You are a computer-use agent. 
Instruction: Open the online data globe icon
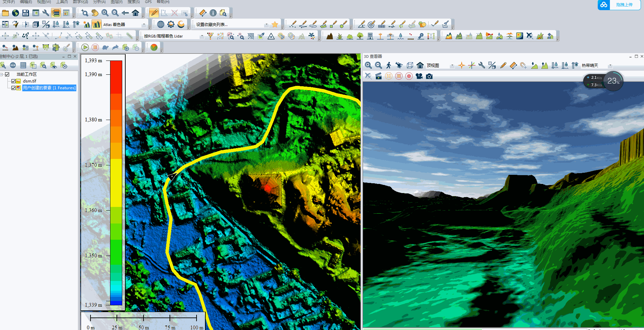click(16, 13)
